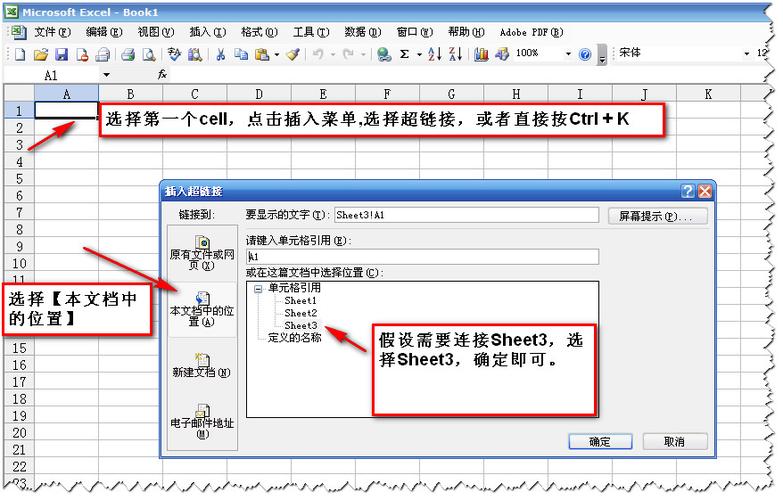Choose 原有文件或网页 link type

coord(202,253)
